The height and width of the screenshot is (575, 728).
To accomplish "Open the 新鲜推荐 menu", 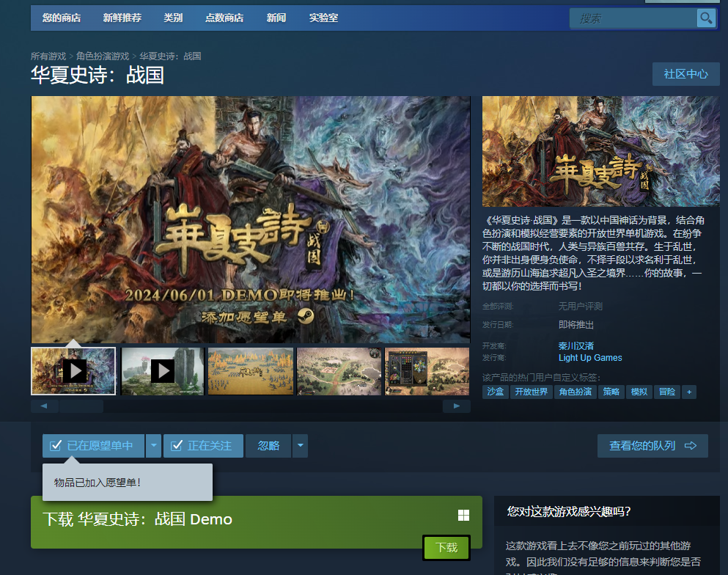I will pyautogui.click(x=122, y=18).
